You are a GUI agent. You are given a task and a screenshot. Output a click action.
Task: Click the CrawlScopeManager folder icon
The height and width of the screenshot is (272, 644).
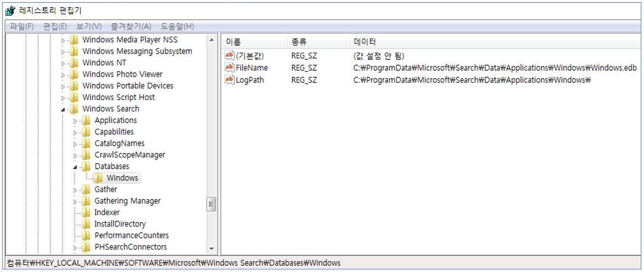pyautogui.click(x=86, y=155)
